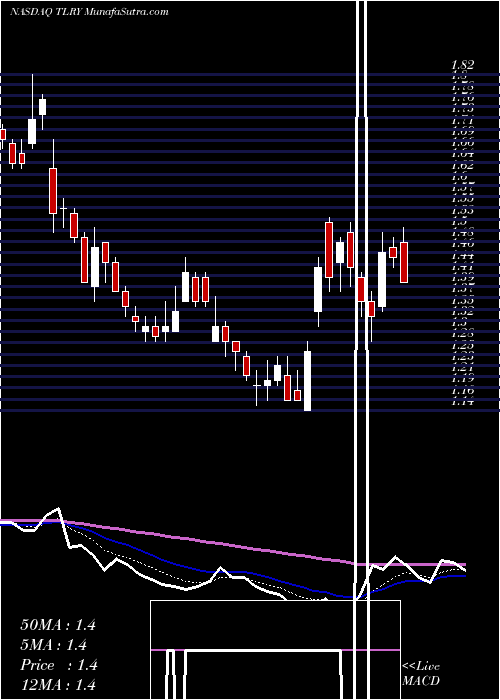Click the 1.82 price axis label
This screenshot has width=500, height=700.
point(462,65)
